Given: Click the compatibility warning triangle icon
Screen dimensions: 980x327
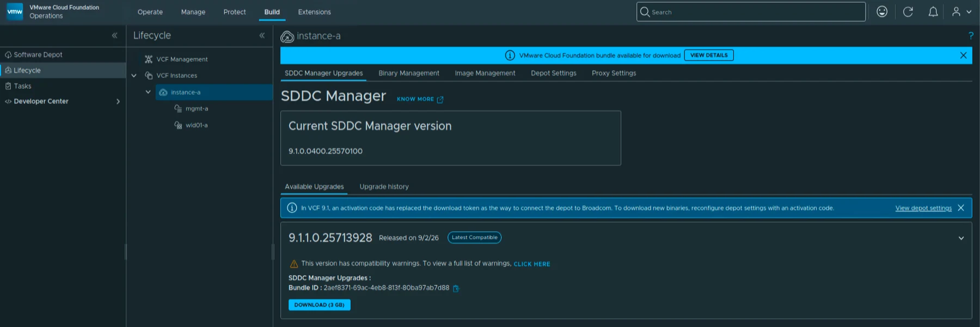Looking at the screenshot, I should tap(294, 264).
